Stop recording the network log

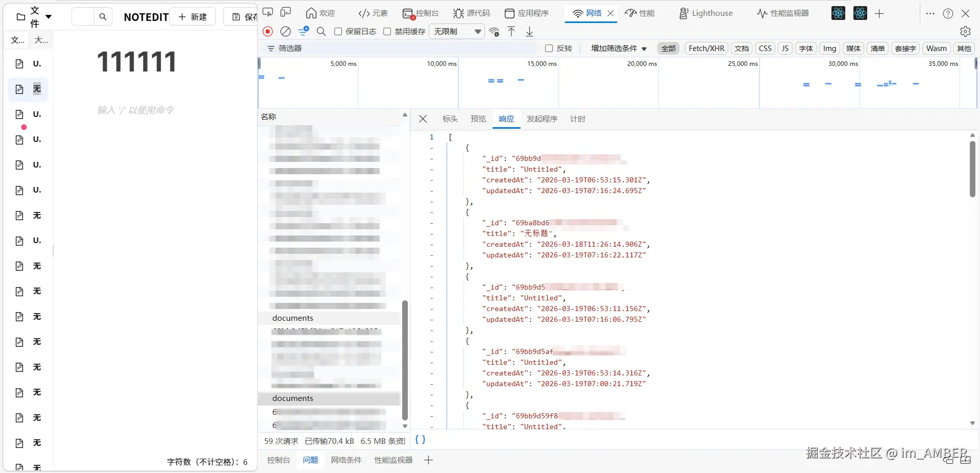268,32
